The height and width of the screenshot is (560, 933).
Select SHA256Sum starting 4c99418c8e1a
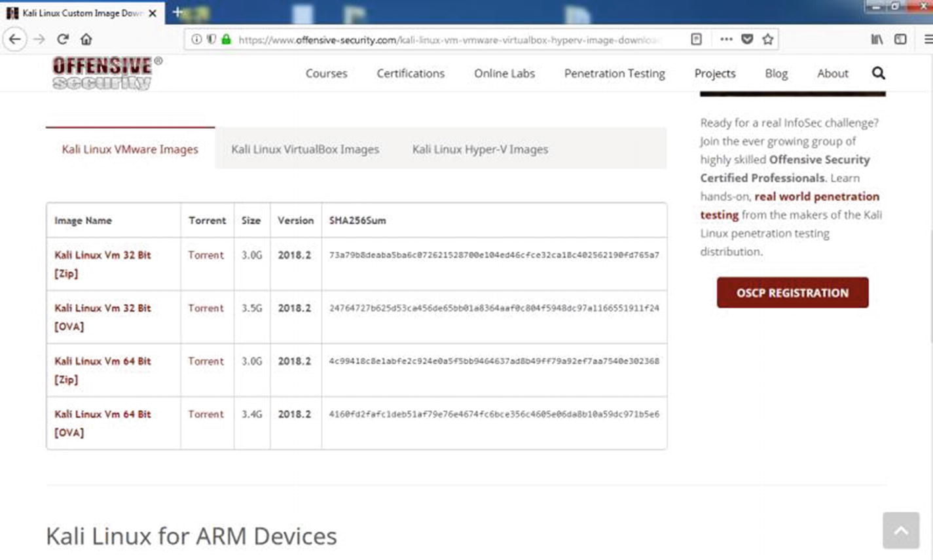(x=494, y=361)
